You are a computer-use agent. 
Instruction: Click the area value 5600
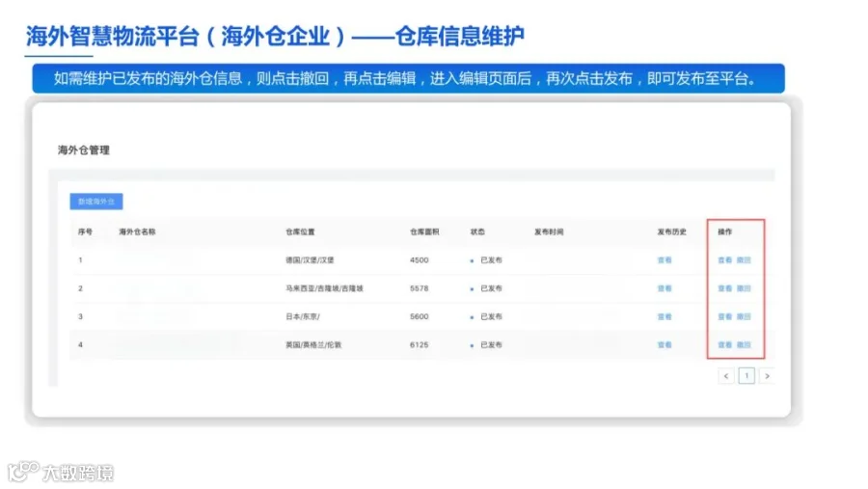click(x=420, y=316)
